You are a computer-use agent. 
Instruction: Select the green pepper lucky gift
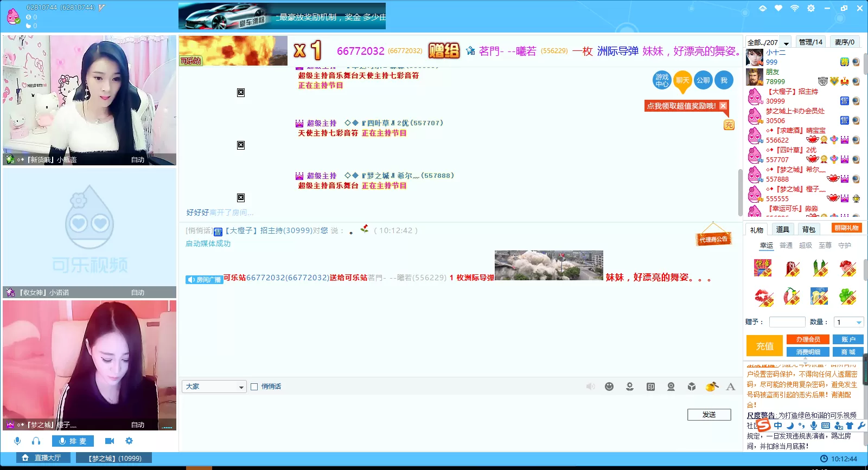tap(820, 268)
